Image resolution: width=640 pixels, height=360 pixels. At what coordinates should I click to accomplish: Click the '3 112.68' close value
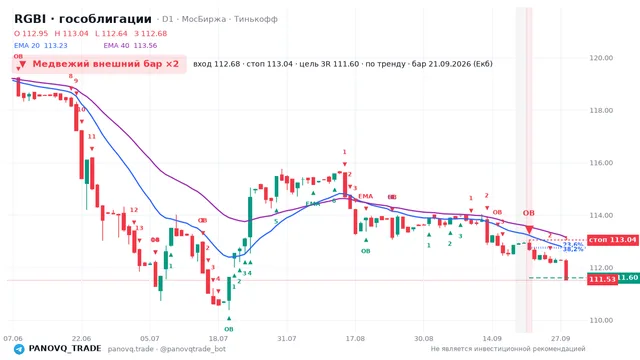click(x=151, y=33)
